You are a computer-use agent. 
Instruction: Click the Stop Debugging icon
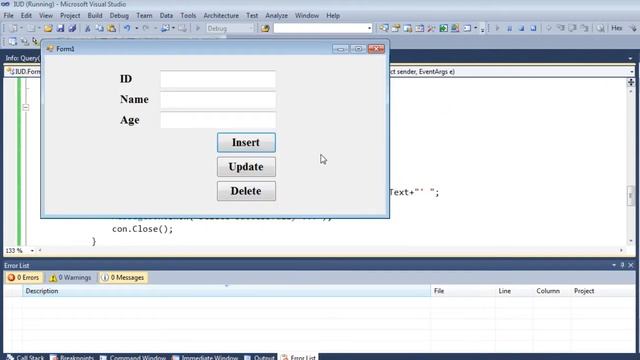point(521,28)
